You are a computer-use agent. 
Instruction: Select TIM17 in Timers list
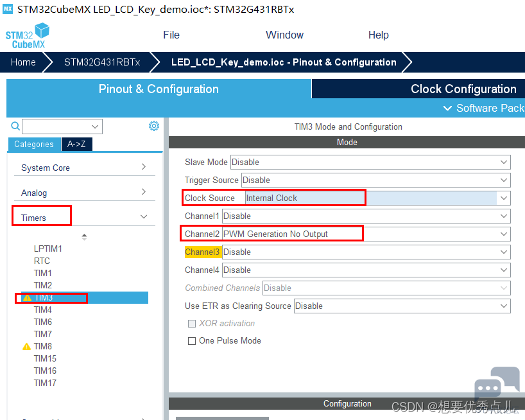click(45, 383)
